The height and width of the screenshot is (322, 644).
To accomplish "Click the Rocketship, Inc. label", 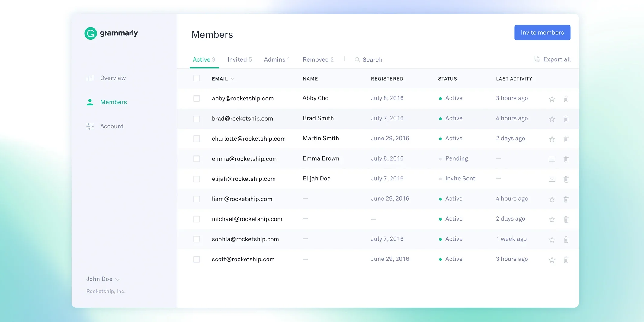I will 106,291.
